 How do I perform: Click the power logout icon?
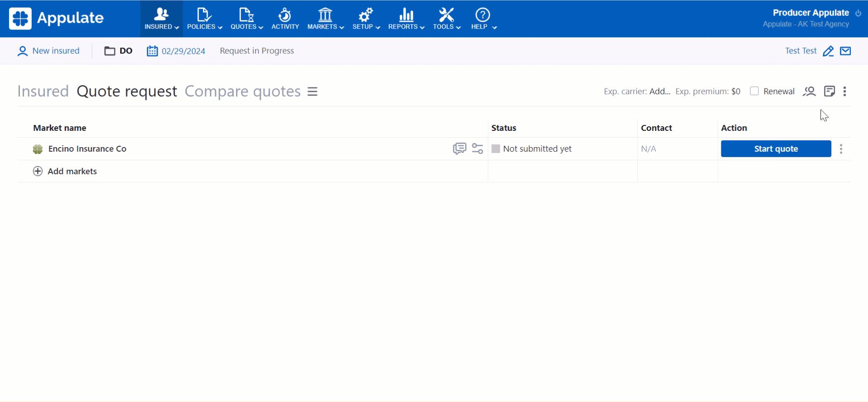pos(858,13)
